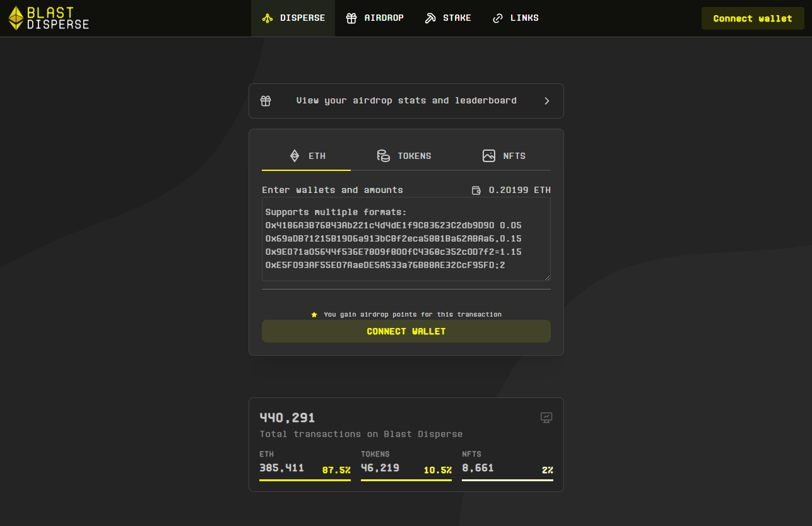
Task: Open the Airdrop nav tab
Action: click(375, 18)
